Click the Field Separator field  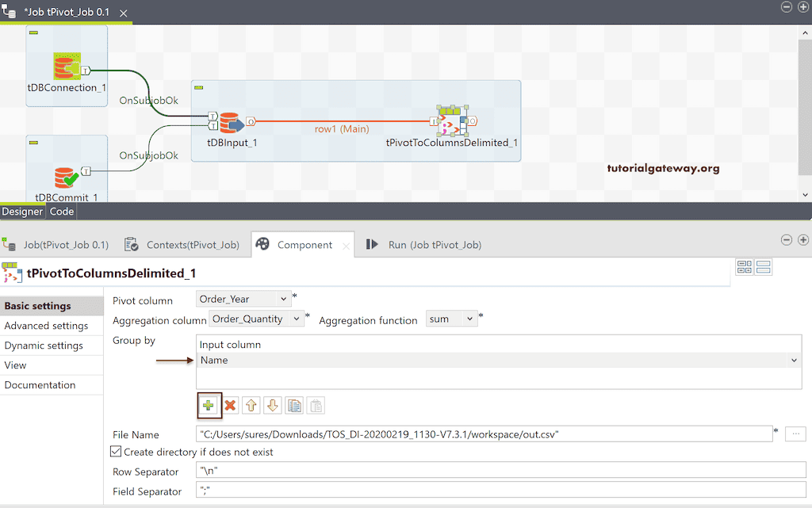point(501,490)
